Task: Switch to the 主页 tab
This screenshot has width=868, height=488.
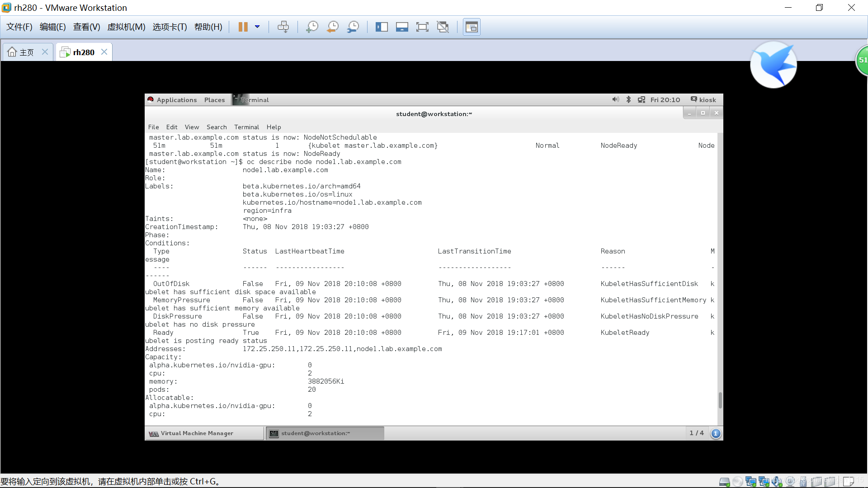Action: coord(26,52)
